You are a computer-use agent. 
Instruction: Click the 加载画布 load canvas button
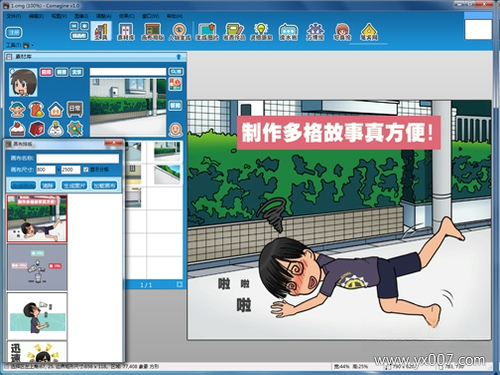click(104, 185)
